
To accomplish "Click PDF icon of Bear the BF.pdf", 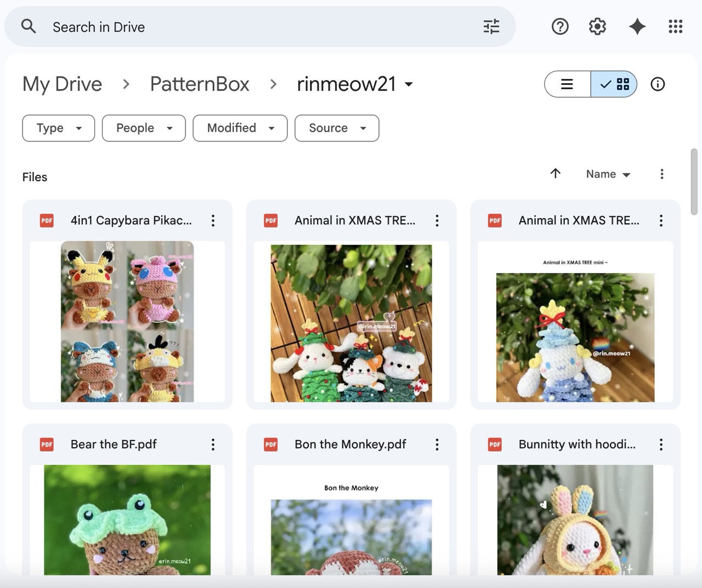I will tap(47, 444).
